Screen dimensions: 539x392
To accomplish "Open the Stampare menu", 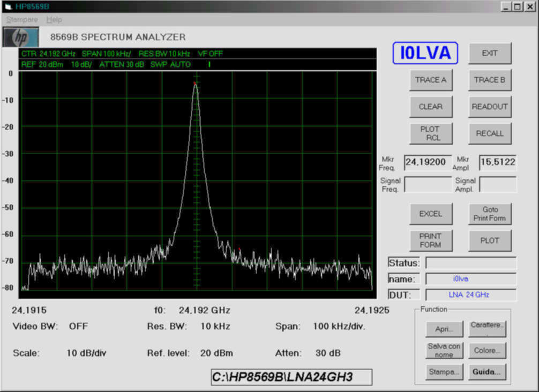I will (22, 20).
